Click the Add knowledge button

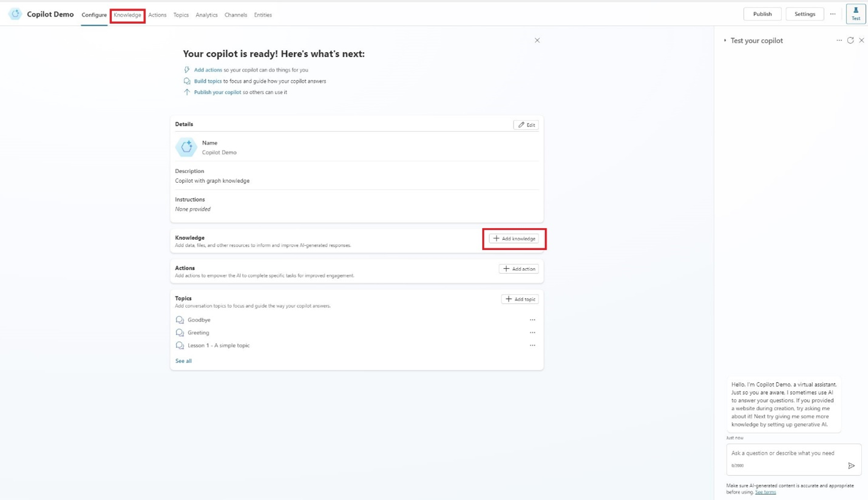[514, 238]
